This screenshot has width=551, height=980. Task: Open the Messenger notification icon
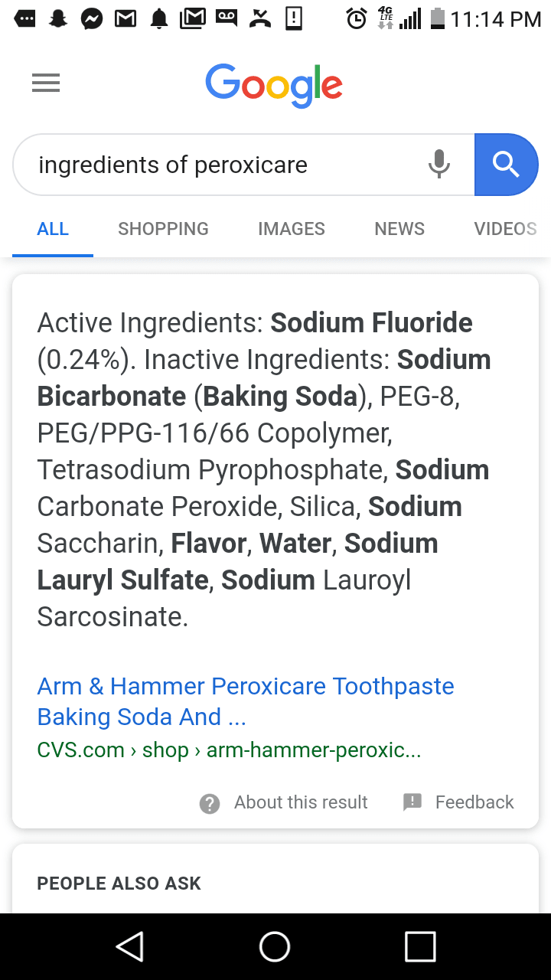(x=92, y=18)
